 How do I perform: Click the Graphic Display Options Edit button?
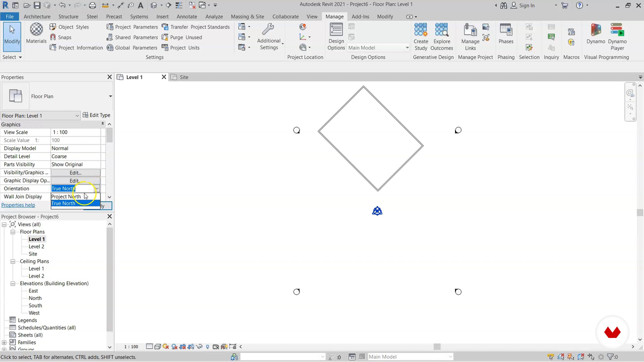coord(75,181)
